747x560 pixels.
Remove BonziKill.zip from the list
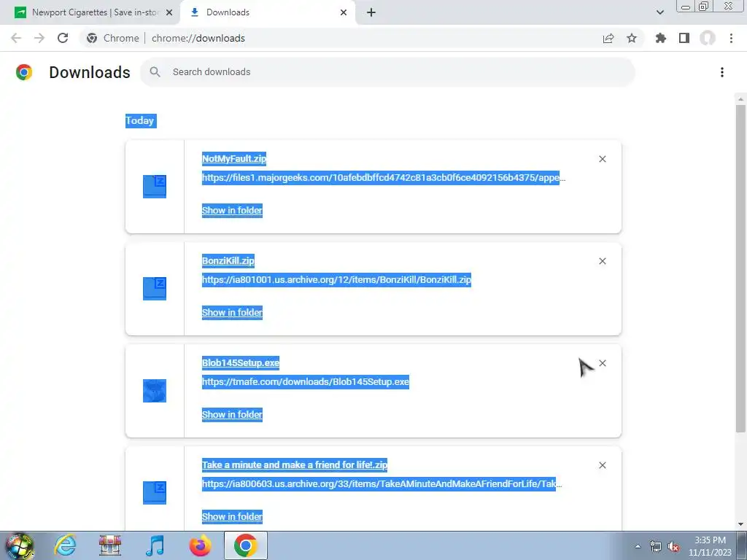pos(603,261)
